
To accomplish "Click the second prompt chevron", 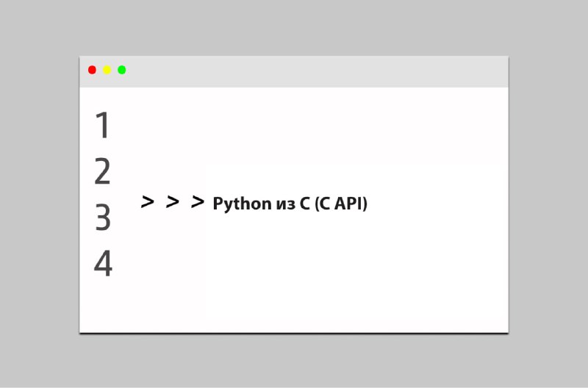I will (x=173, y=201).
